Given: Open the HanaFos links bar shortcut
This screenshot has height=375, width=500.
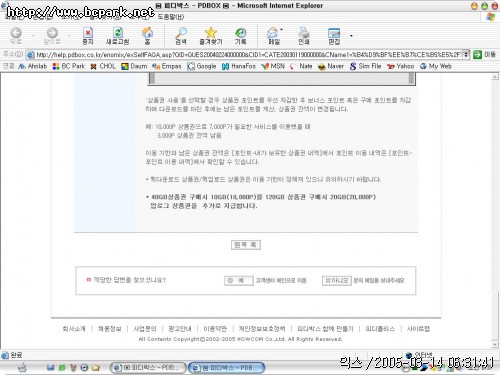Looking at the screenshot, I should pos(239,66).
